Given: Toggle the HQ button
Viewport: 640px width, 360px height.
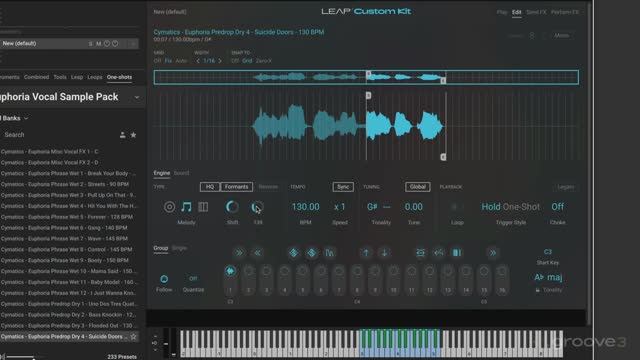Looking at the screenshot, I should pos(210,187).
